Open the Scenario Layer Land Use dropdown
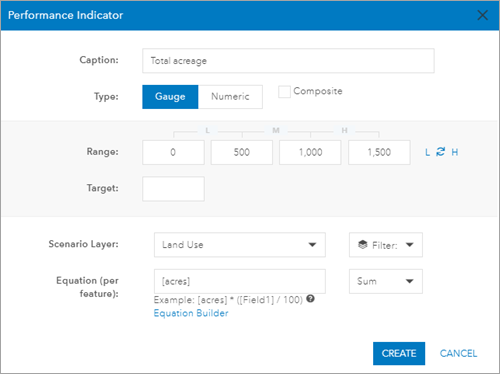The width and height of the screenshot is (500, 374). (240, 245)
